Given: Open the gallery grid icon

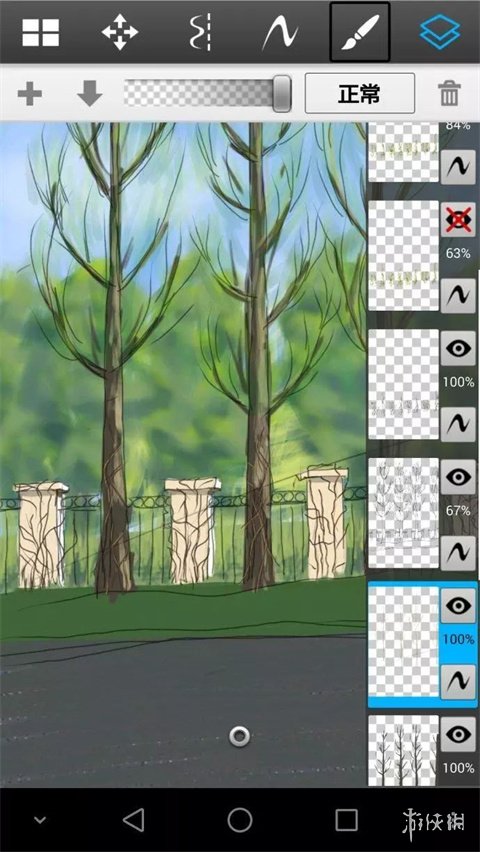Looking at the screenshot, I should point(41,32).
